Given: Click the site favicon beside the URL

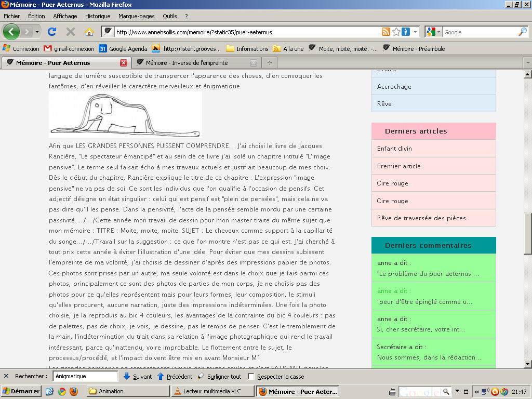Looking at the screenshot, I should 108,32.
